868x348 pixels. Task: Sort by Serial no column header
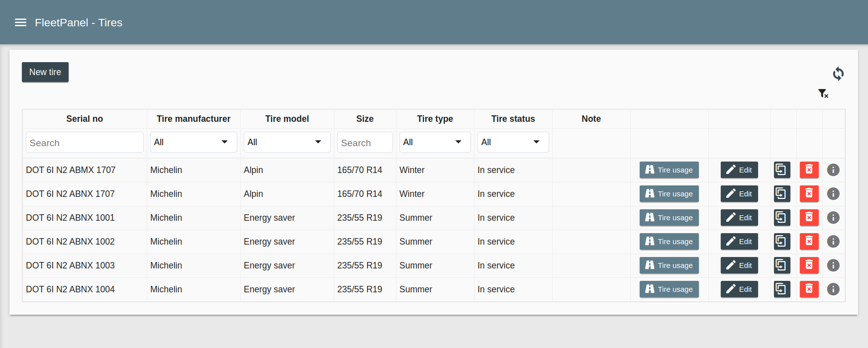(85, 119)
